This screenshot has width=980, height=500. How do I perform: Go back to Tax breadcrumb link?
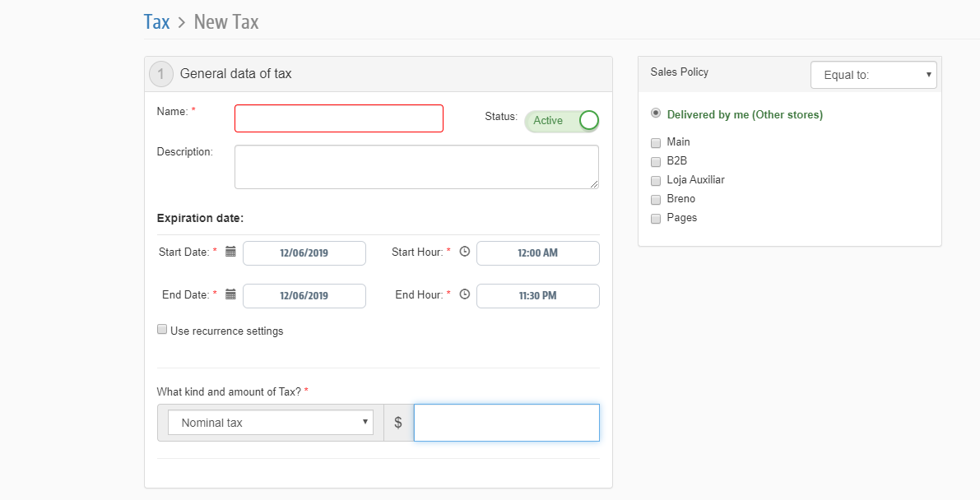pos(156,21)
